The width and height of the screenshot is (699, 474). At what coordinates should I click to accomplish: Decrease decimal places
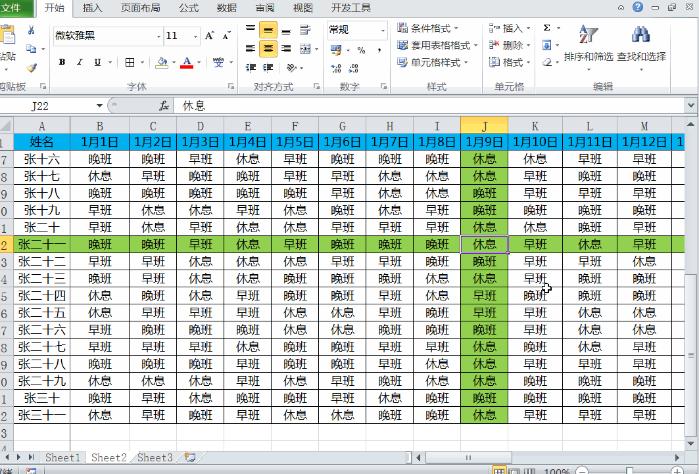pos(354,68)
